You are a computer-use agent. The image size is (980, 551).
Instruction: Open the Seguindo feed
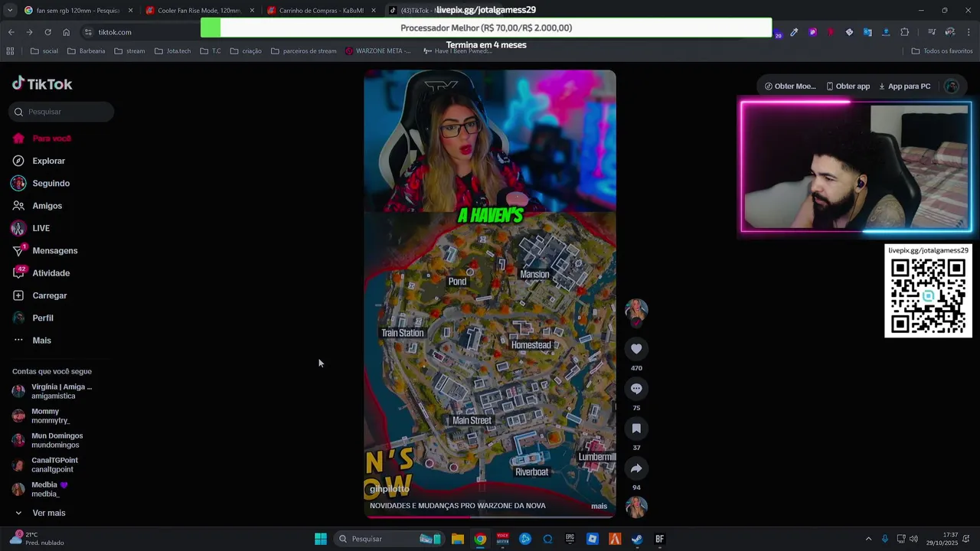[41, 184]
